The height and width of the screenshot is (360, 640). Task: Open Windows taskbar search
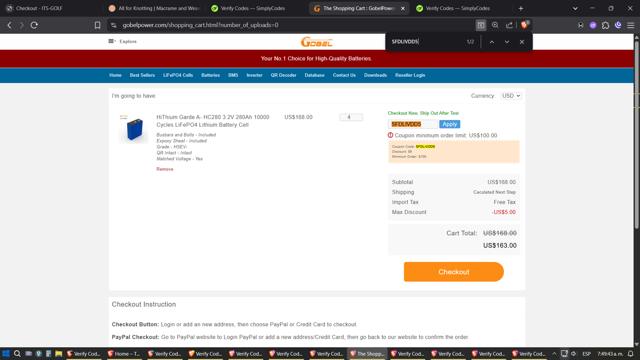click(x=17, y=353)
